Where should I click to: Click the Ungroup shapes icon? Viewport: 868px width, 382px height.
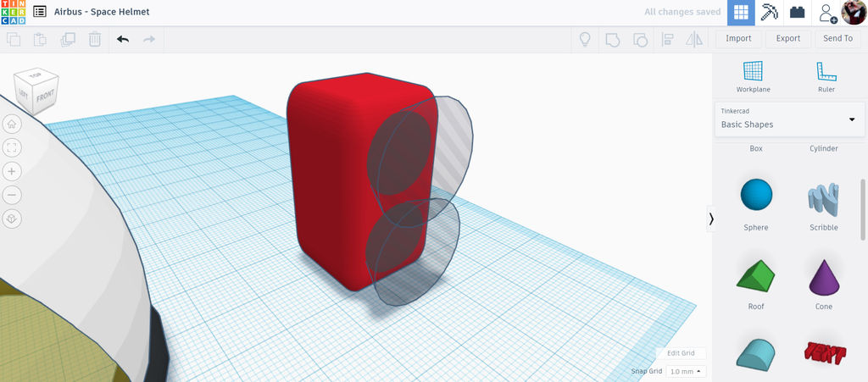(640, 39)
